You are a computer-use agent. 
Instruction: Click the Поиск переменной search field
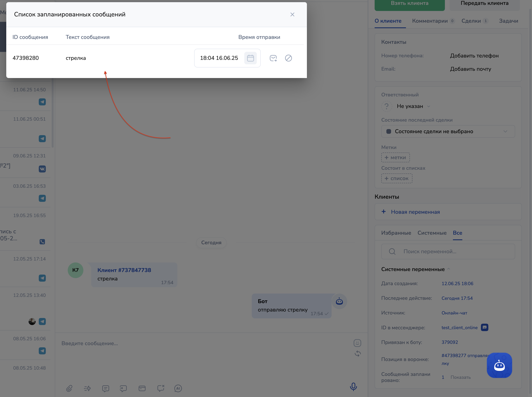click(448, 252)
